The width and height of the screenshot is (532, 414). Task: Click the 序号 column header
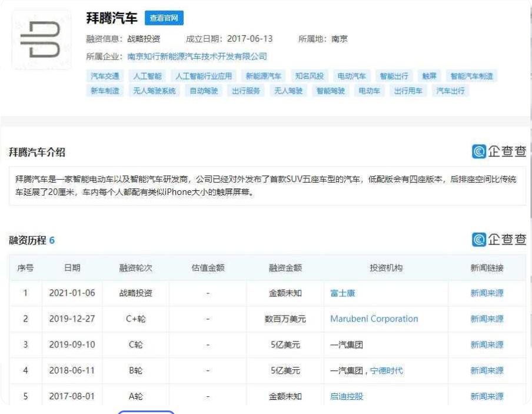tap(25, 268)
